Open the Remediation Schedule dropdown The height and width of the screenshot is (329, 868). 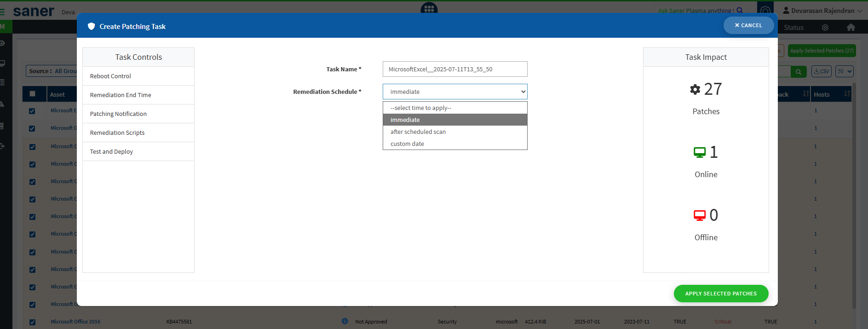click(455, 92)
